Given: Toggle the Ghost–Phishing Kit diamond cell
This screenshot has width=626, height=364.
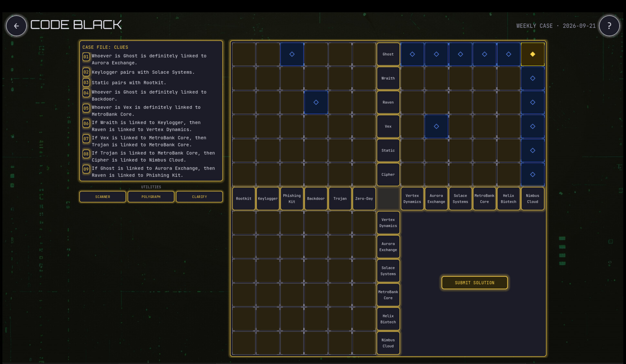Looking at the screenshot, I should (x=292, y=54).
